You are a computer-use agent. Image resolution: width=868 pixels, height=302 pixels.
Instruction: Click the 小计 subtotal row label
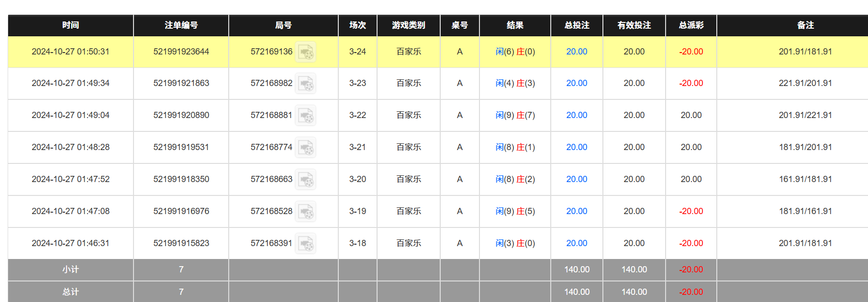tap(70, 270)
